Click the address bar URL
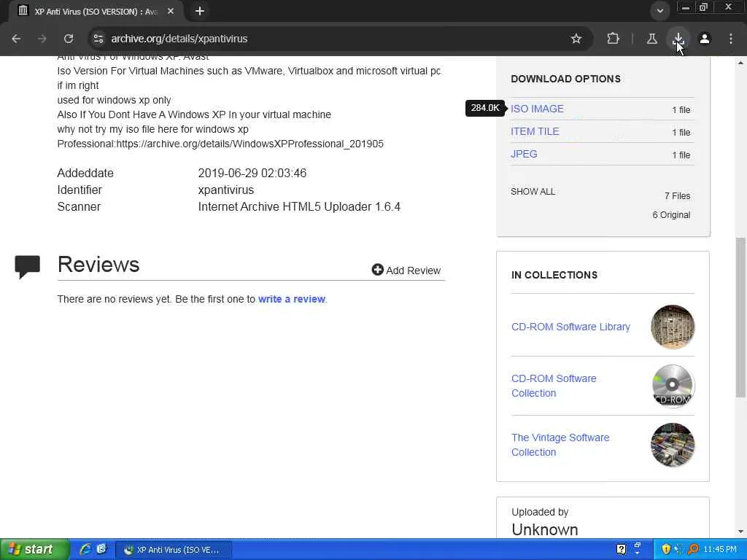Viewport: 747px width, 560px height. [x=179, y=39]
